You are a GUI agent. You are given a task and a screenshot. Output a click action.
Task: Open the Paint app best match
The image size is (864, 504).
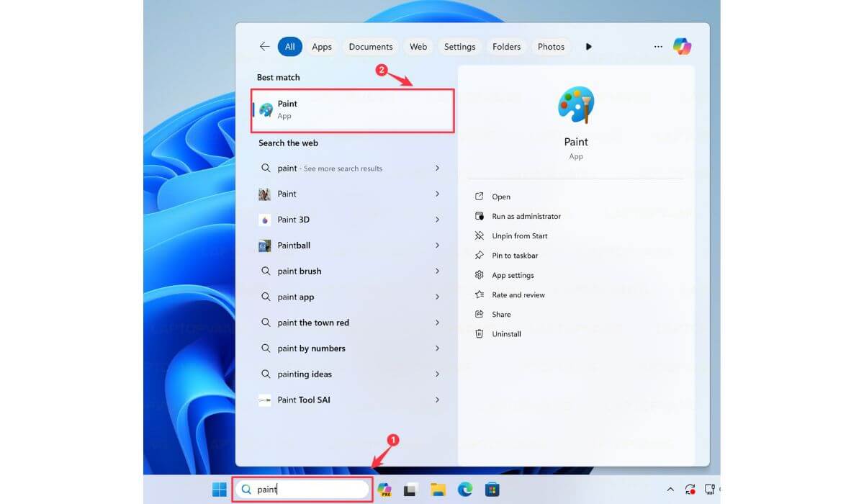353,110
